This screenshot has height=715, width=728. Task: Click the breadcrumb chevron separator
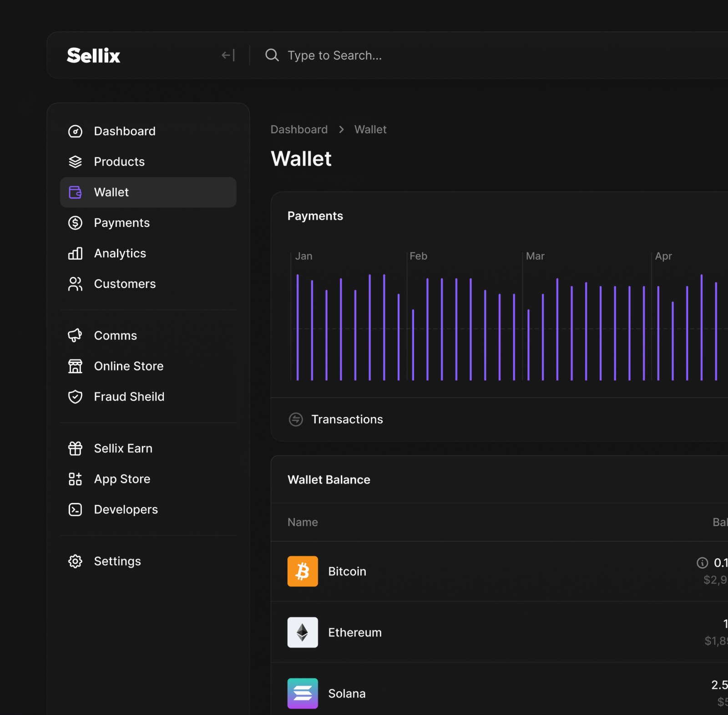coord(341,130)
